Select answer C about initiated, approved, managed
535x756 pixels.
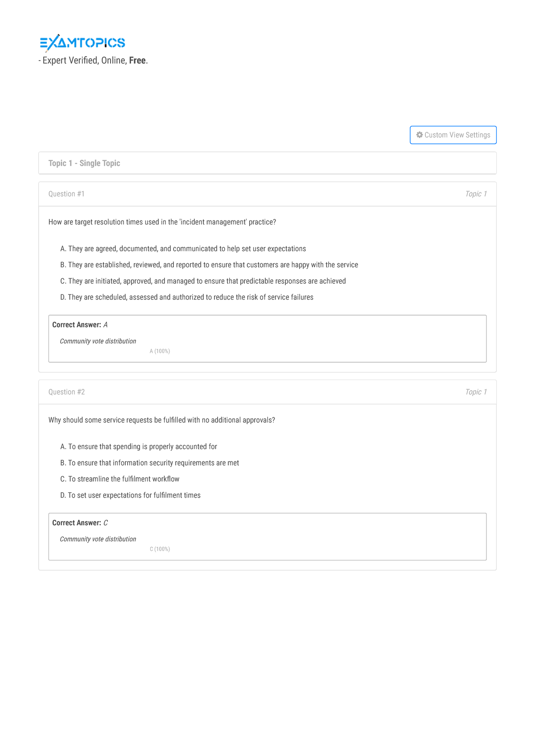pos(203,281)
